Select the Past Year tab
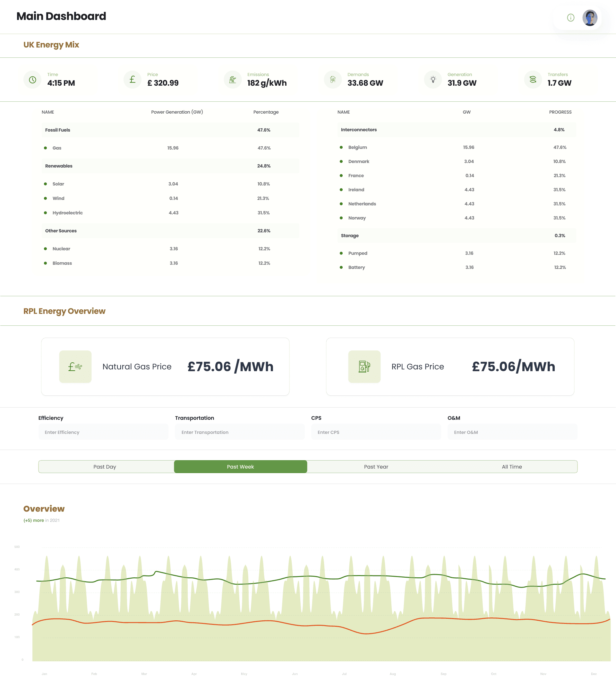 (376, 467)
